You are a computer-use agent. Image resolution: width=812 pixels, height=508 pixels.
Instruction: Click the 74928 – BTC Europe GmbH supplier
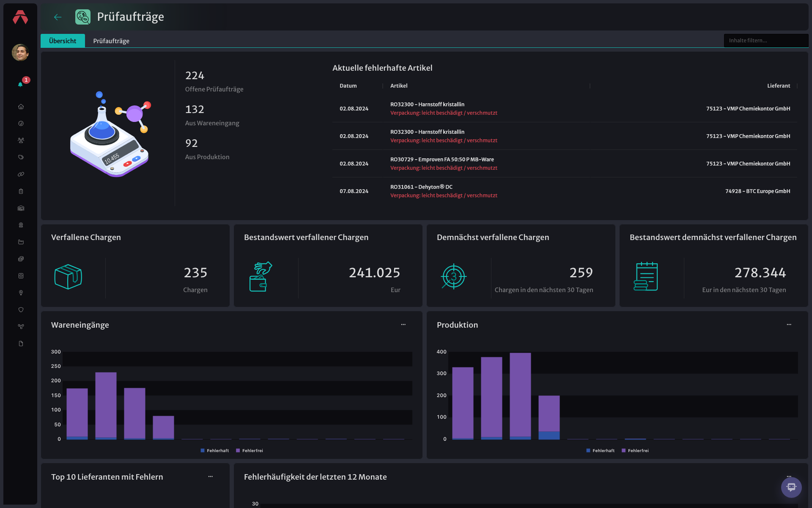click(x=757, y=191)
